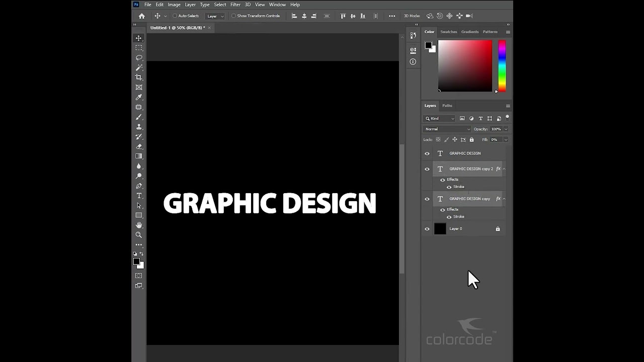Screen dimensions: 644x362
Task: Switch to the Swatches tab
Action: [449, 32]
